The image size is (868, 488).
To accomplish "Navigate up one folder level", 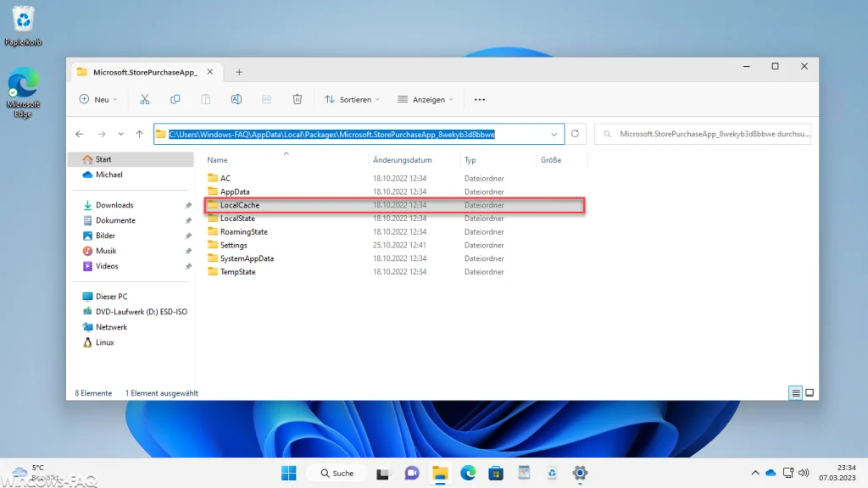I will pos(140,134).
